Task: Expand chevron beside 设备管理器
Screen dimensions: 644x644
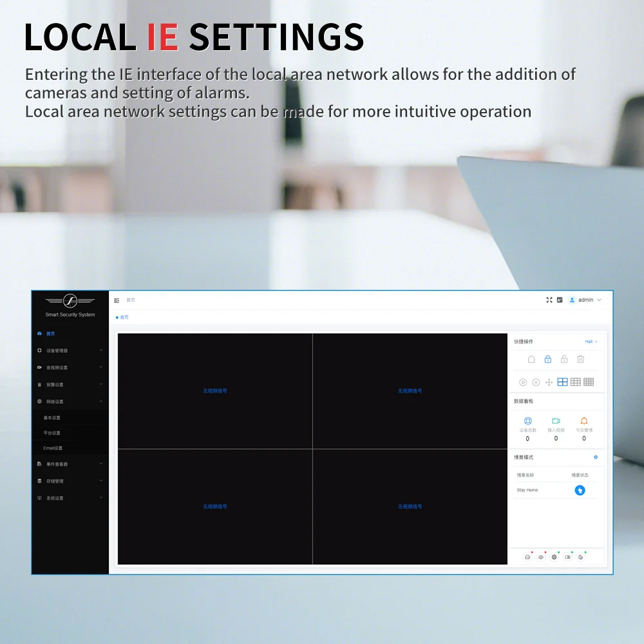Action: pyautogui.click(x=101, y=350)
